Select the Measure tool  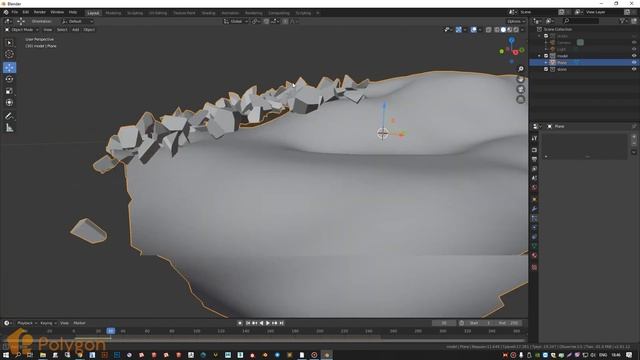(x=9, y=128)
